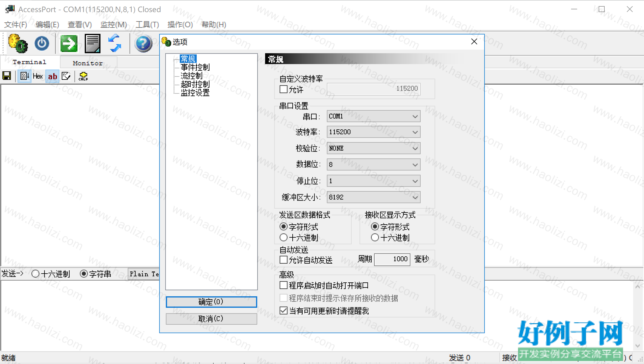Enable the 允许 custom baud rate checkbox
This screenshot has height=364, width=644.
point(284,89)
